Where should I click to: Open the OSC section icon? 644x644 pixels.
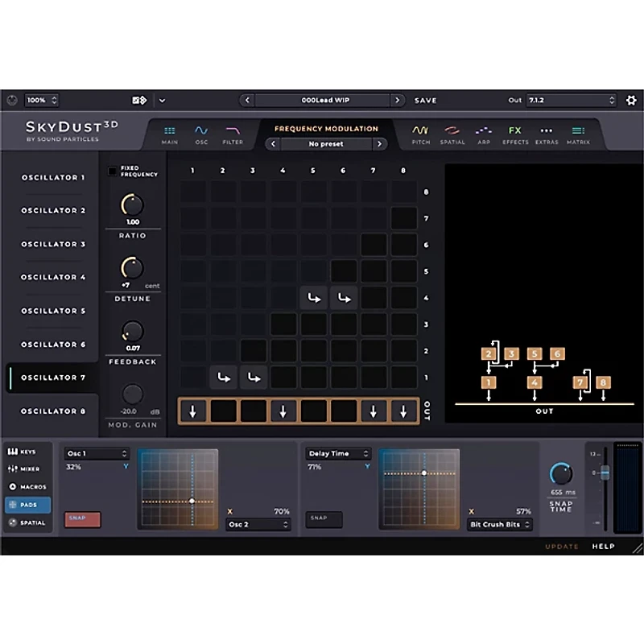point(201,134)
